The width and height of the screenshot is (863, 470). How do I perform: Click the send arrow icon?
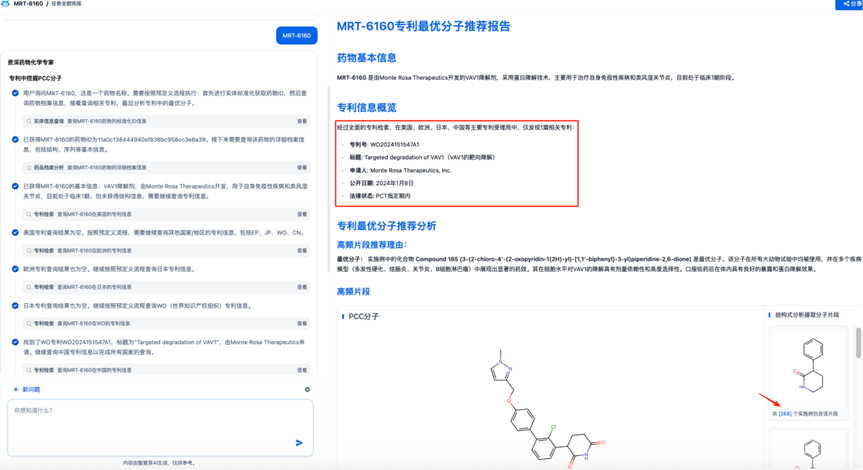pos(299,443)
